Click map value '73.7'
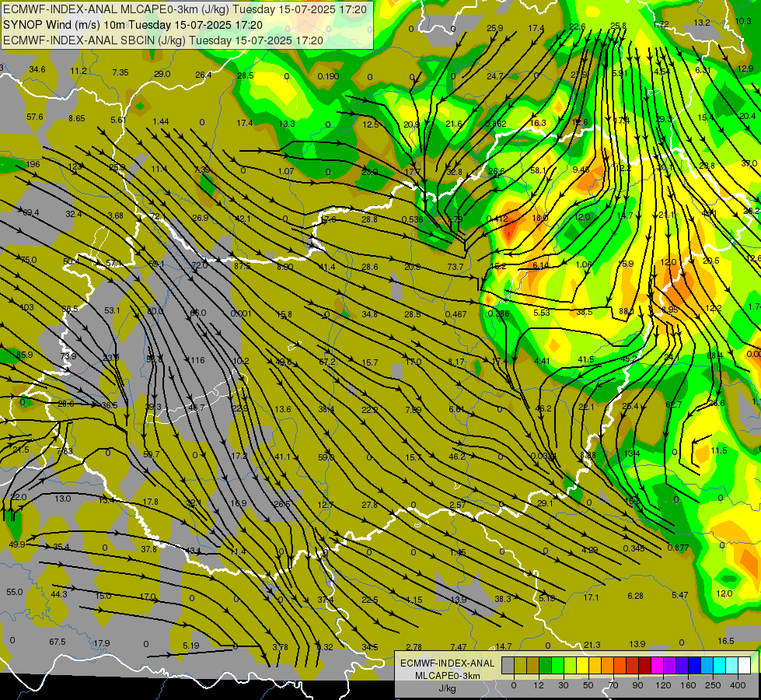 [456, 267]
